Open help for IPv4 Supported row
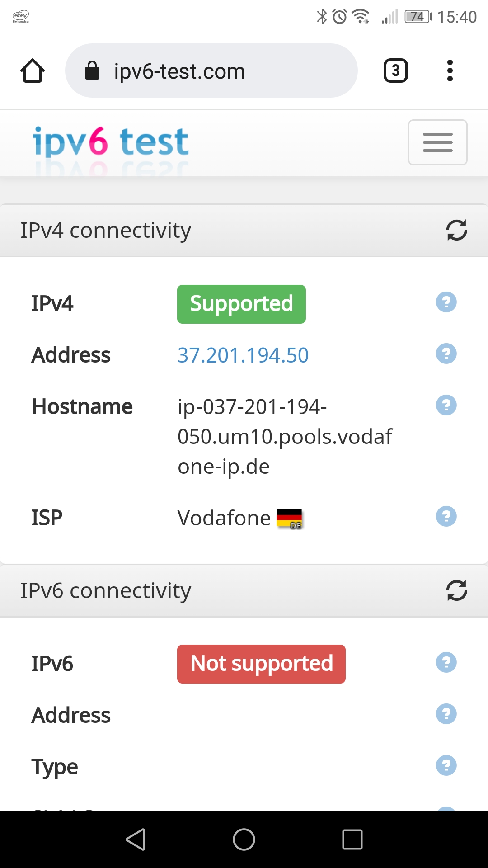The width and height of the screenshot is (488, 868). click(x=446, y=302)
